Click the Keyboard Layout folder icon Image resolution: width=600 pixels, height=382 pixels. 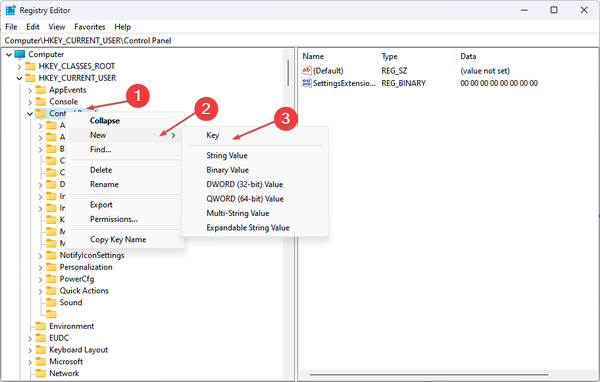coord(41,350)
